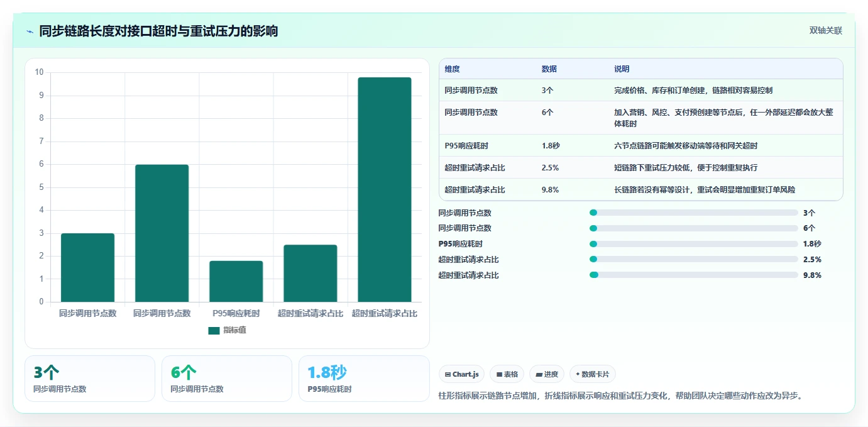
Task: Click the progress bar in the 9.8% row
Action: tap(694, 275)
